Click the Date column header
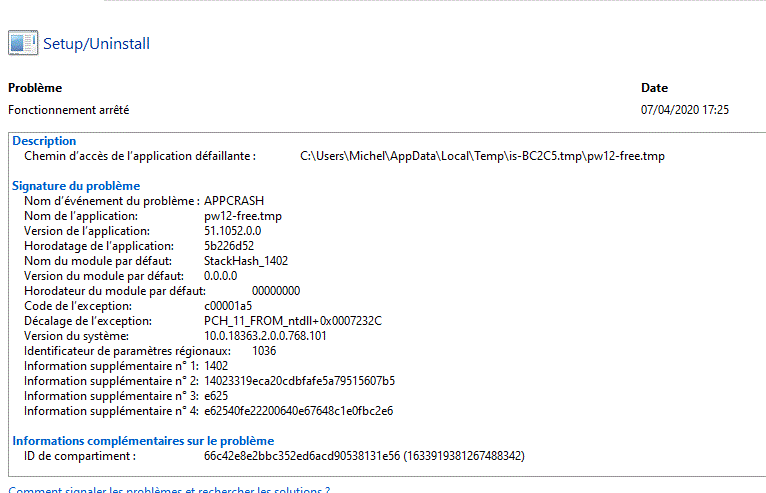Viewport: 766px width, 493px height. click(x=654, y=88)
